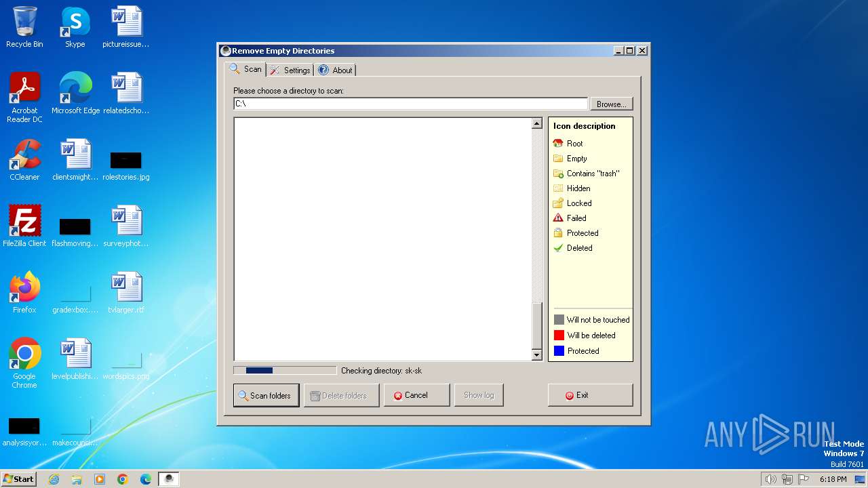Image resolution: width=868 pixels, height=488 pixels.
Task: Click the Root legend icon
Action: [558, 144]
